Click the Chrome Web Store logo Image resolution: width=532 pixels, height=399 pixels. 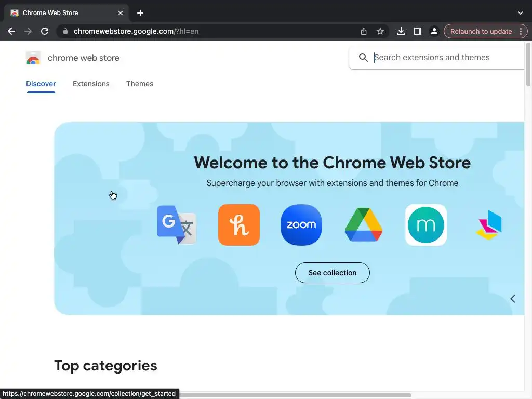click(33, 58)
